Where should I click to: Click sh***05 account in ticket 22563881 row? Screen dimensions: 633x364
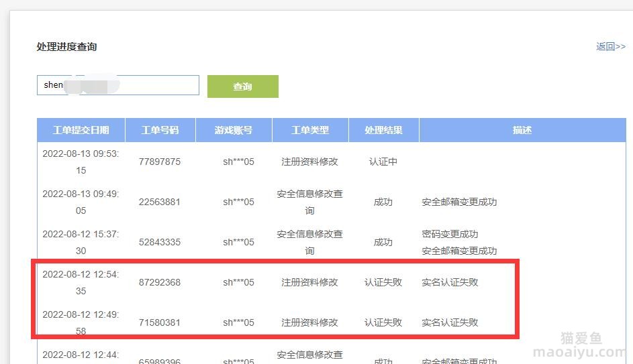tap(238, 202)
